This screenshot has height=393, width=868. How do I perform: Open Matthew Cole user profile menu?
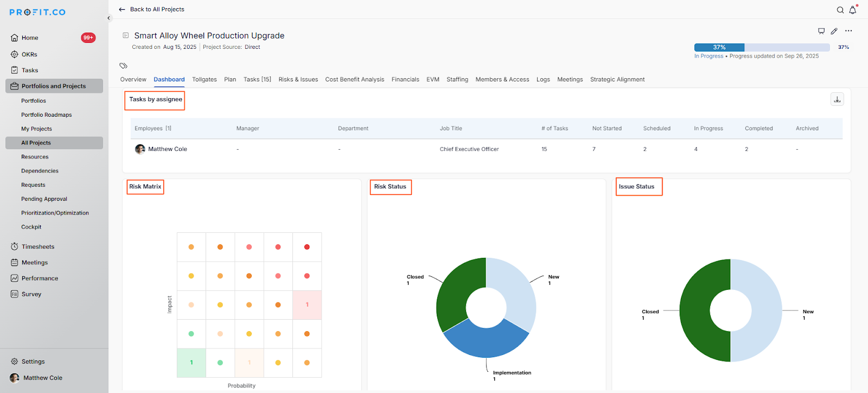pyautogui.click(x=42, y=378)
